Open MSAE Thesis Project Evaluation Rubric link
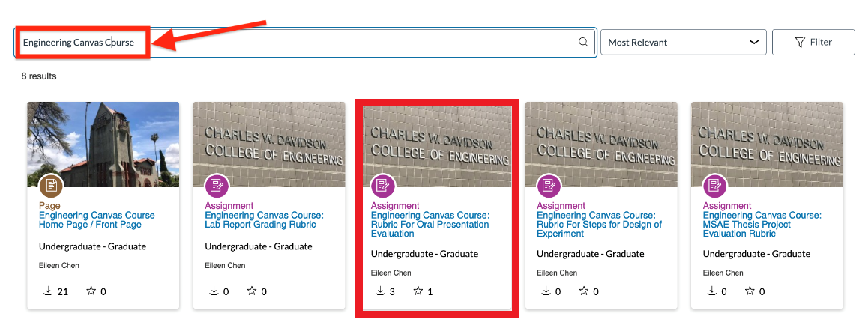868x334 pixels. pos(762,225)
